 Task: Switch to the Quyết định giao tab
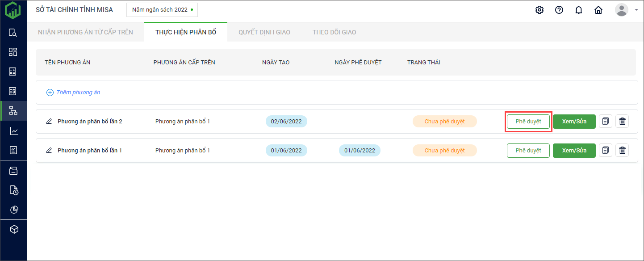(x=264, y=32)
